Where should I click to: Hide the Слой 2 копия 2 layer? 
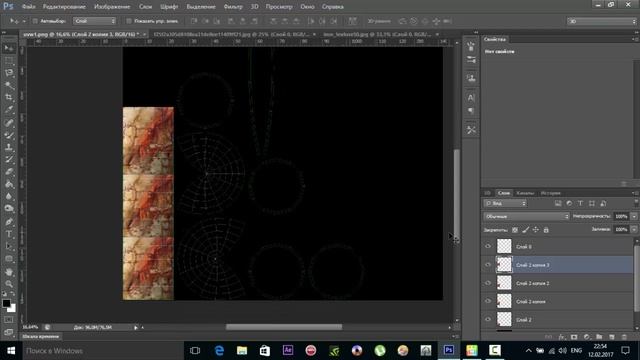488,283
